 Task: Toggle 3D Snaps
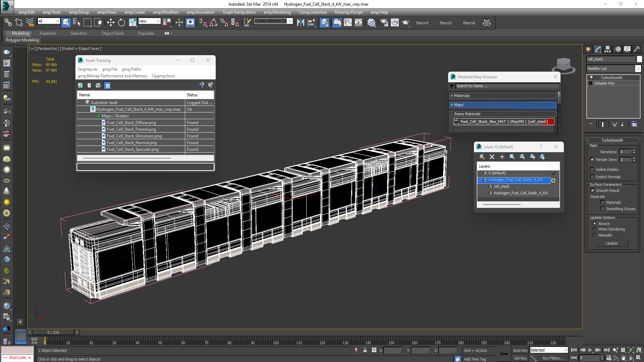pos(203,22)
